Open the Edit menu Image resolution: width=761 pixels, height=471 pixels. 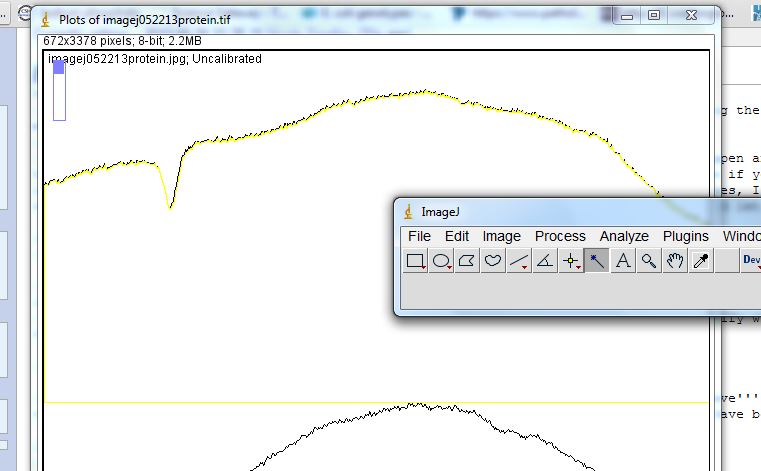(x=457, y=236)
